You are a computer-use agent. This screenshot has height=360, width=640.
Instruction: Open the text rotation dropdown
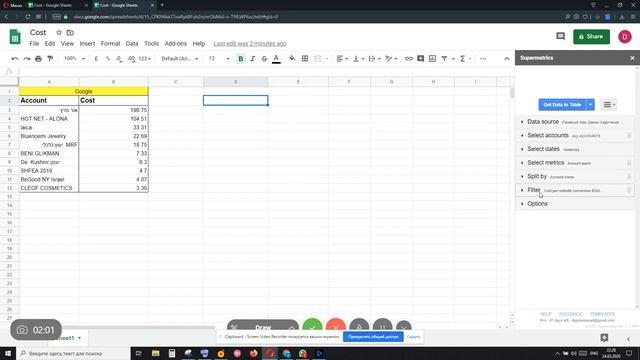point(391,59)
